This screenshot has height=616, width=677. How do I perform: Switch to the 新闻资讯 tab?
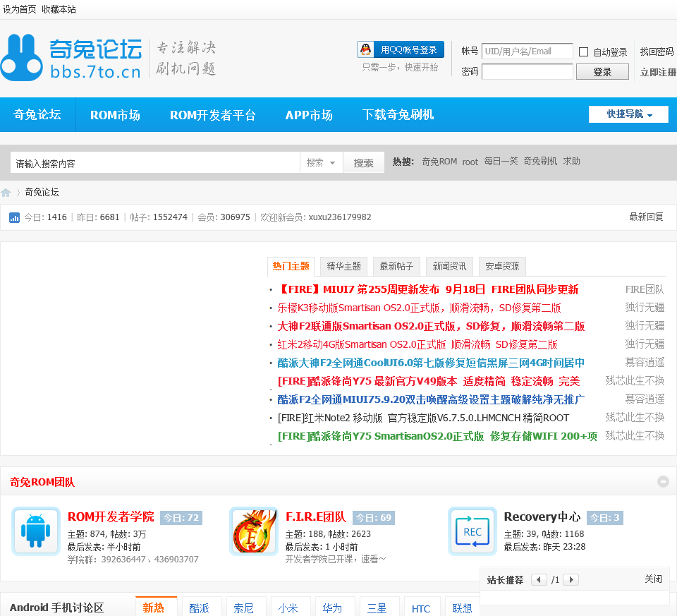coord(449,266)
